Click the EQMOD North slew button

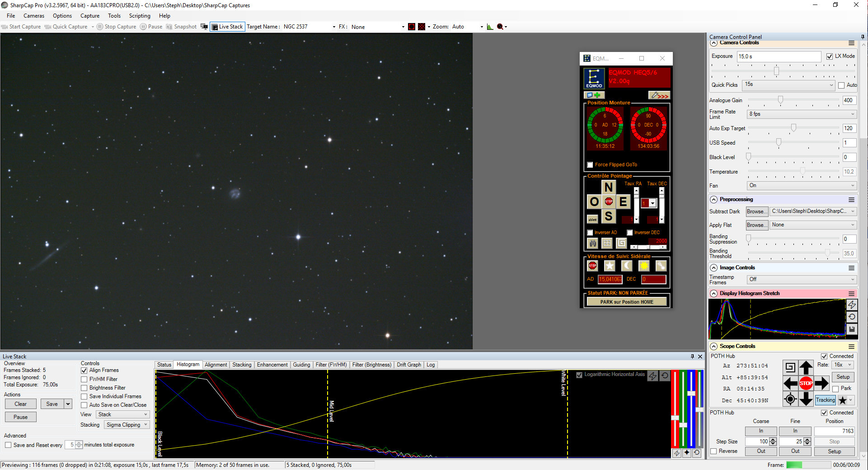click(608, 187)
